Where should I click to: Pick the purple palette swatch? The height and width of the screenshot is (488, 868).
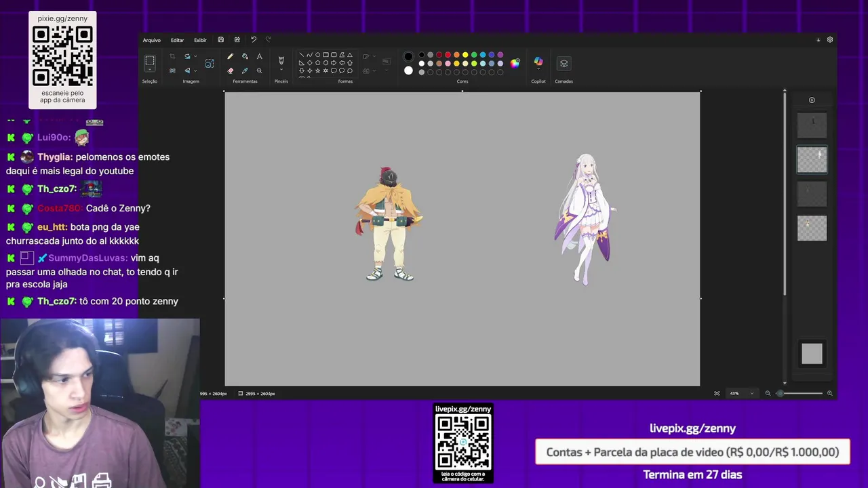tap(500, 55)
